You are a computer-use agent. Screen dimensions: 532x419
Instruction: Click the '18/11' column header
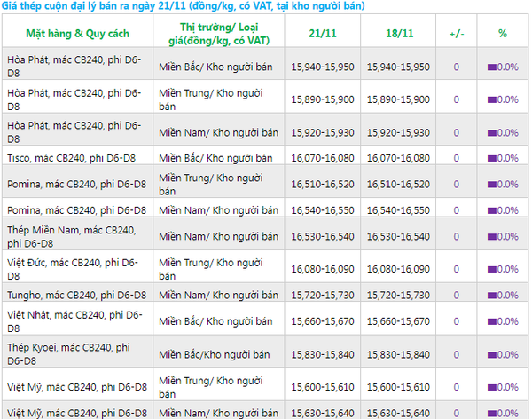399,34
